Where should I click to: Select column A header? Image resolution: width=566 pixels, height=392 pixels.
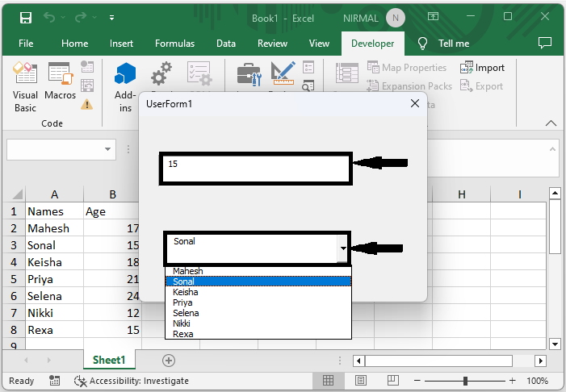click(55, 194)
